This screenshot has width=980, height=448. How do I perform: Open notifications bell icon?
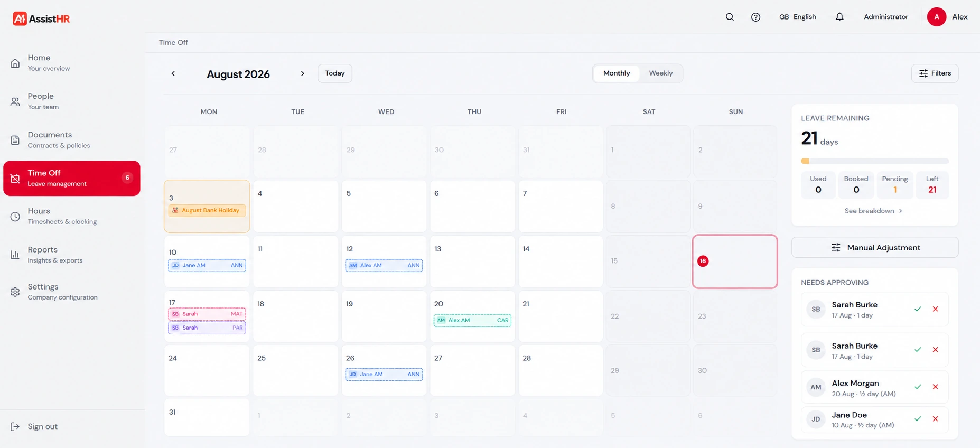pyautogui.click(x=839, y=17)
